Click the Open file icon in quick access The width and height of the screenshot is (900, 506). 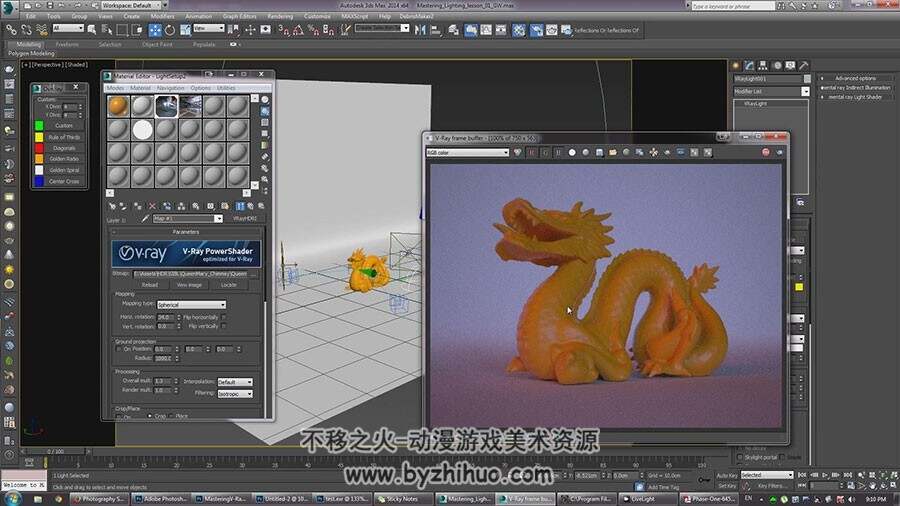click(39, 5)
